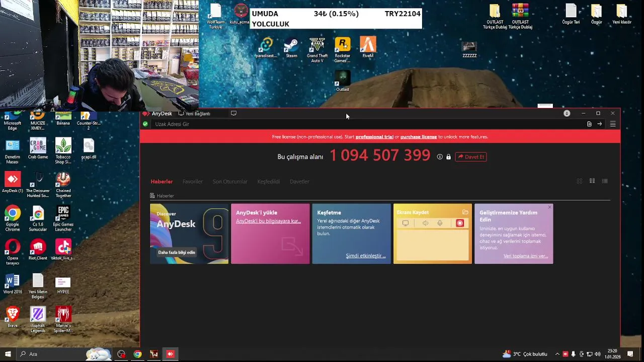Open the Favoriler tab
The height and width of the screenshot is (362, 644).
pyautogui.click(x=193, y=182)
